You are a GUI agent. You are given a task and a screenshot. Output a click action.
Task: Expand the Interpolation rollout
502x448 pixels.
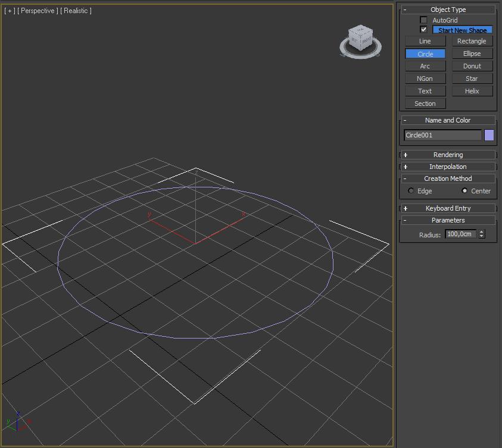click(x=448, y=167)
